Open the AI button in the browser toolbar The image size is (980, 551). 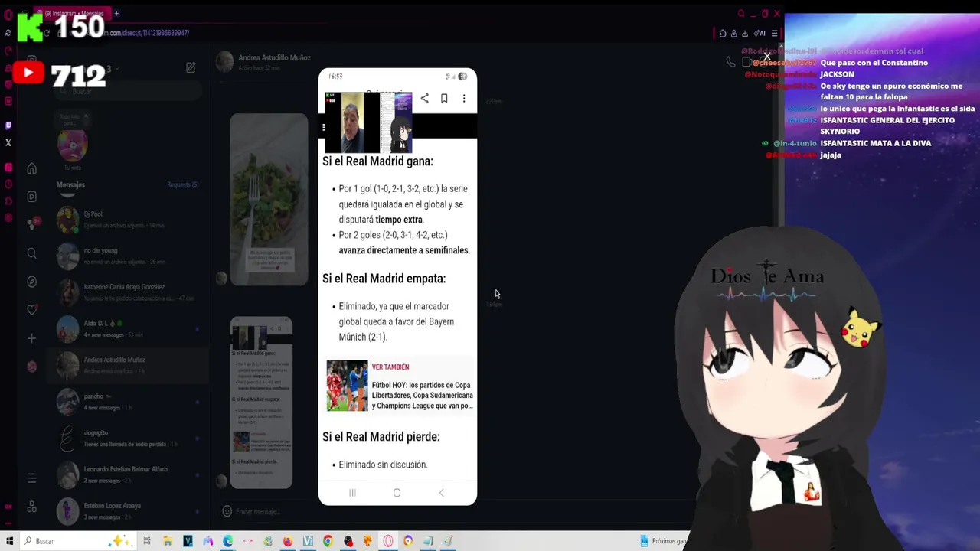[x=760, y=33]
